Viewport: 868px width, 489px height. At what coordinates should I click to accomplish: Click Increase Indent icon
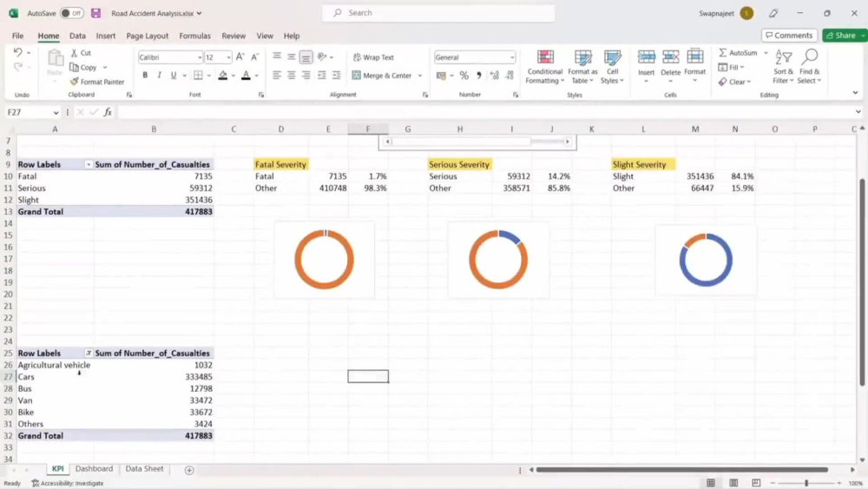pyautogui.click(x=336, y=75)
